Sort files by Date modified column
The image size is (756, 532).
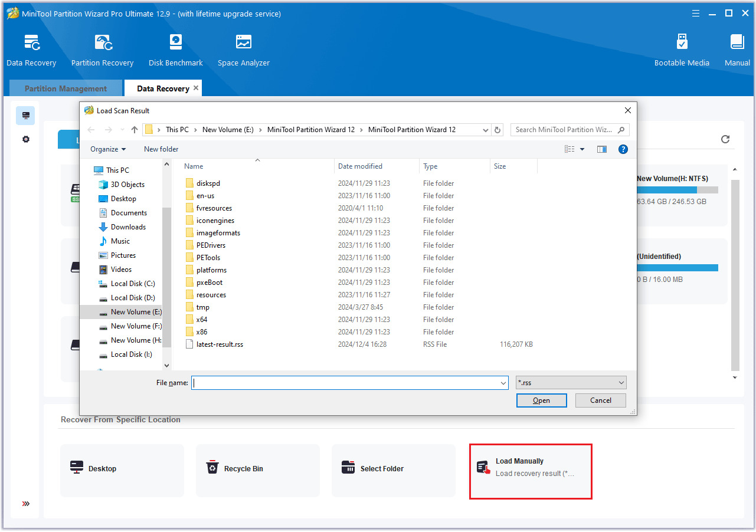point(360,166)
